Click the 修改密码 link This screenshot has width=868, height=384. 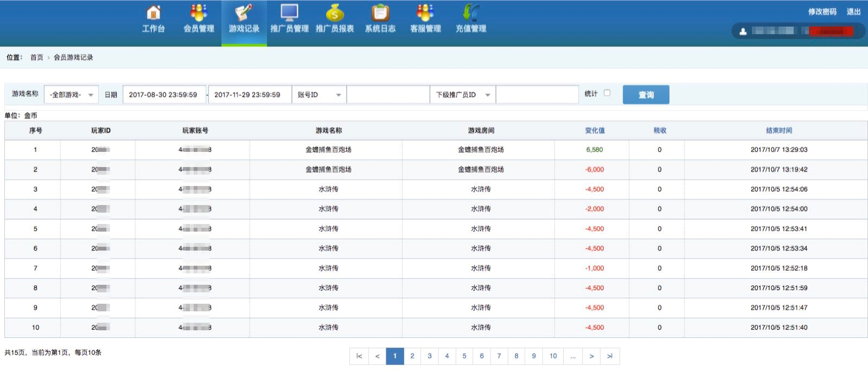[x=822, y=11]
